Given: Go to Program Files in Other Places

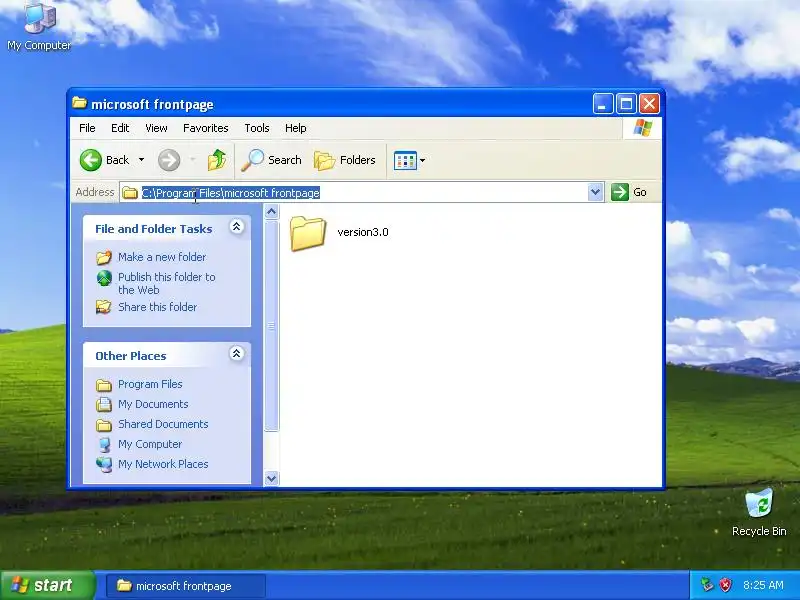Looking at the screenshot, I should (x=150, y=384).
